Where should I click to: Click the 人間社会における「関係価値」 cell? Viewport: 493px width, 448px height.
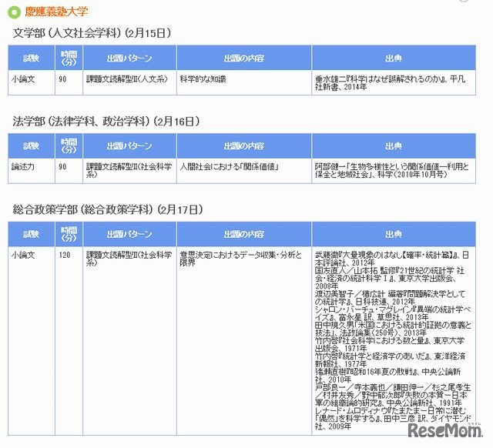click(244, 171)
